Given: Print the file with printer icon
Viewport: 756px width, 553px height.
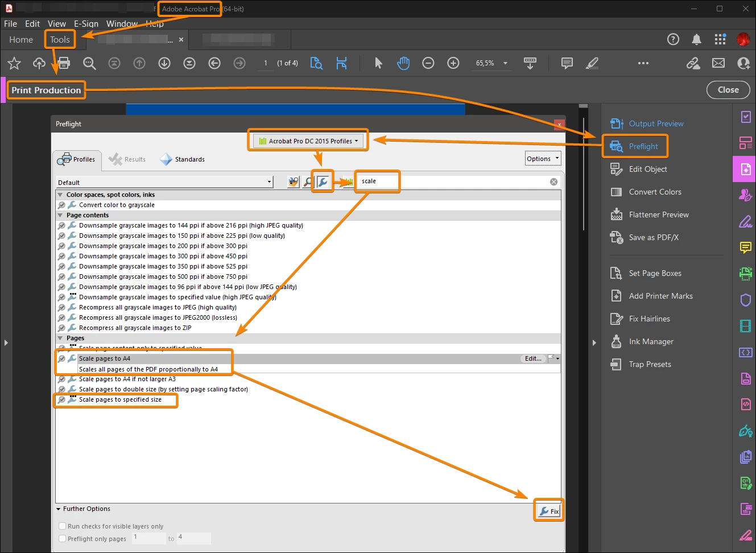Looking at the screenshot, I should click(64, 63).
